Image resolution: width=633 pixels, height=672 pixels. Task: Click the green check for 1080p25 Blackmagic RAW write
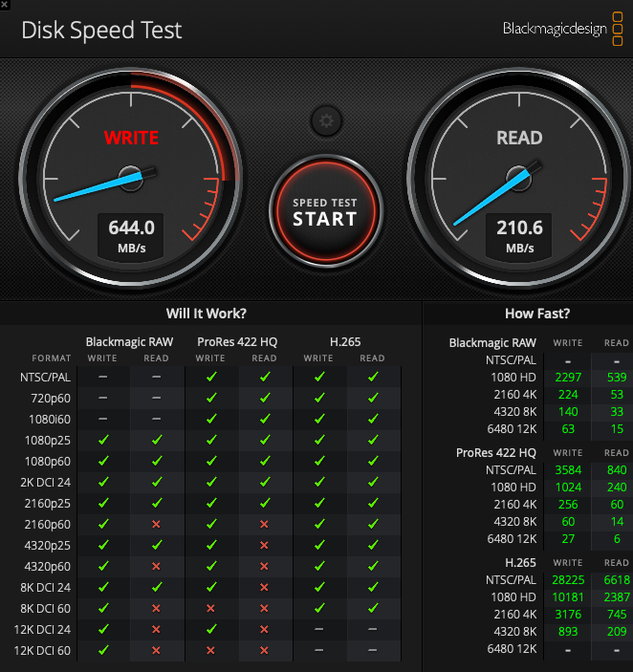click(x=103, y=440)
